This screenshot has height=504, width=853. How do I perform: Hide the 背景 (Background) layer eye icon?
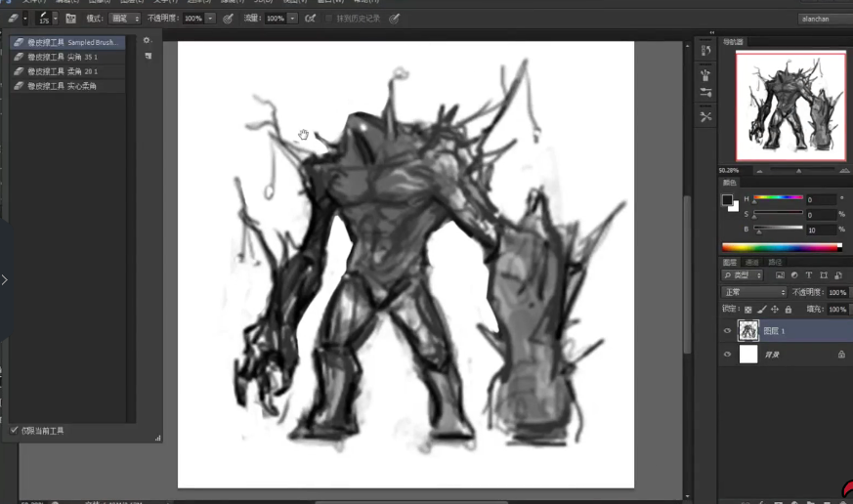pos(727,354)
